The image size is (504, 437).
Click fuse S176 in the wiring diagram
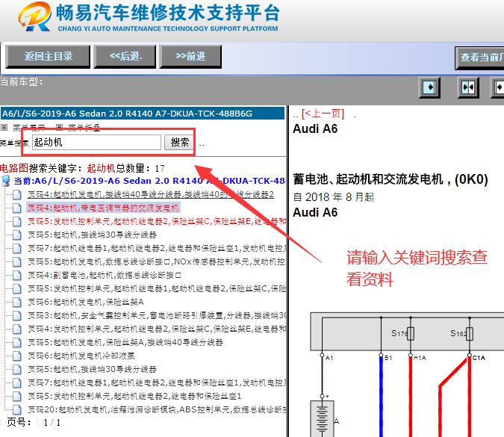411,334
